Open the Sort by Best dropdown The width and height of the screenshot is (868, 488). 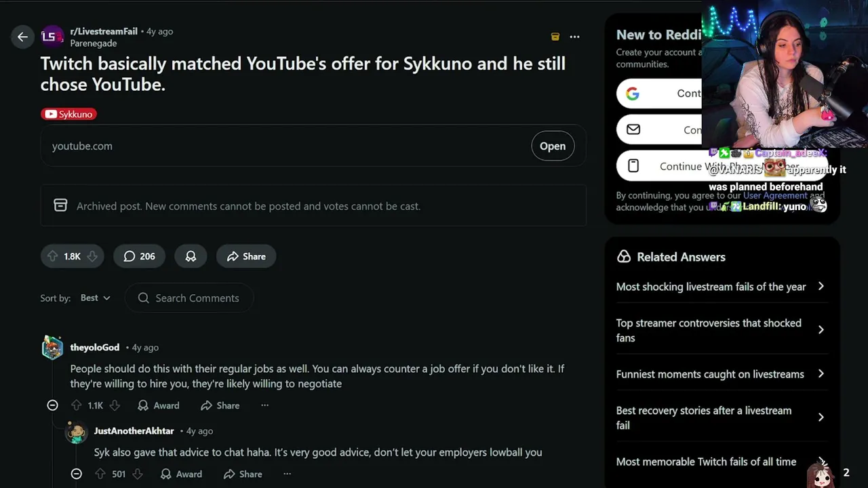(95, 298)
